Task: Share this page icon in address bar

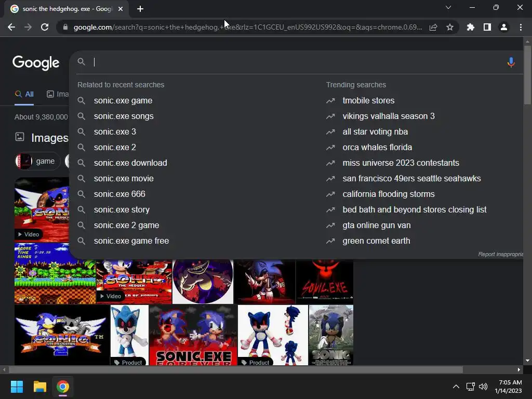Action: click(433, 27)
